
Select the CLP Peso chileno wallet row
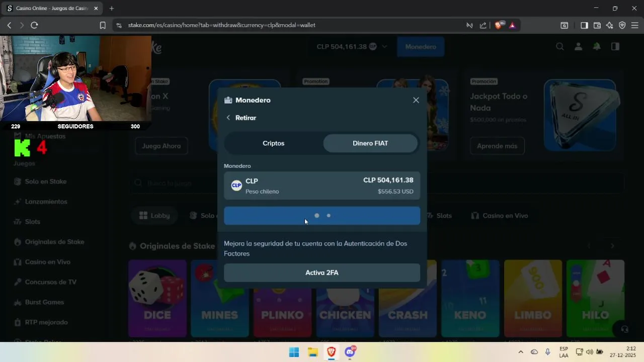(322, 186)
